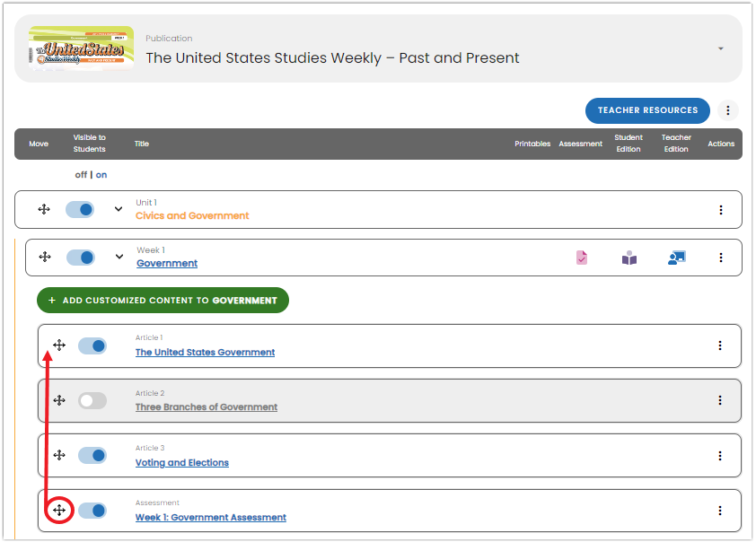Viewport: 756px width, 542px height.
Task: Turn off visibility for Week 1 Government Assessment
Action: coord(92,510)
